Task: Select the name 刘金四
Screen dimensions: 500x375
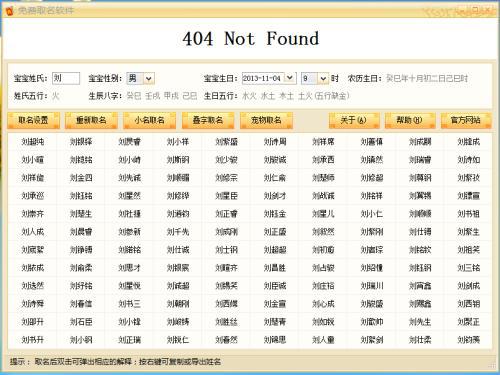Action: click(81, 178)
